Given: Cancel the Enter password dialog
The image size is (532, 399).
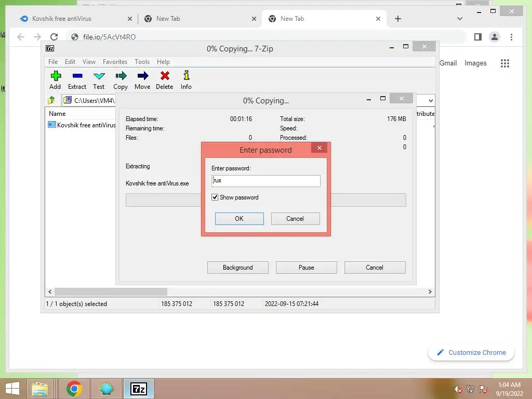Looking at the screenshot, I should [295, 219].
